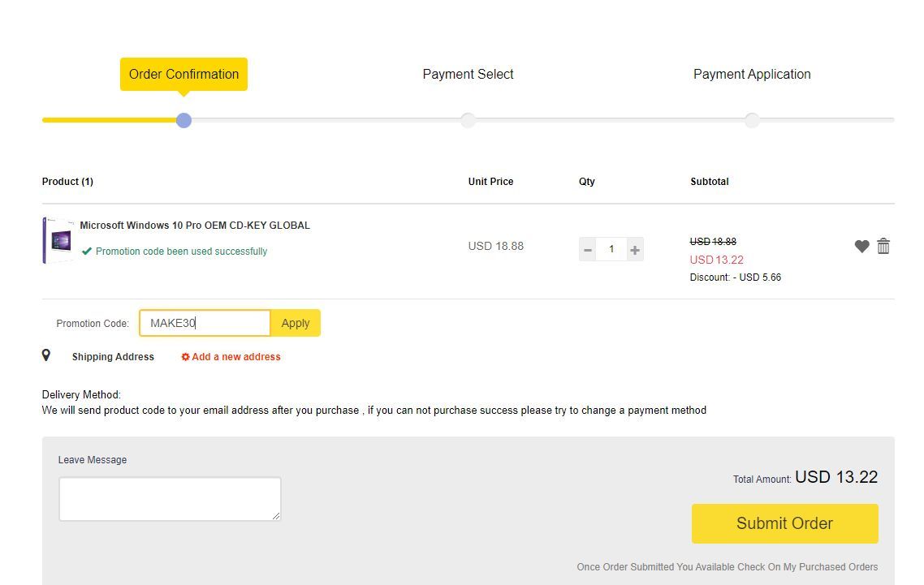Click the shipping address location pin icon
The height and width of the screenshot is (585, 924).
click(46, 355)
